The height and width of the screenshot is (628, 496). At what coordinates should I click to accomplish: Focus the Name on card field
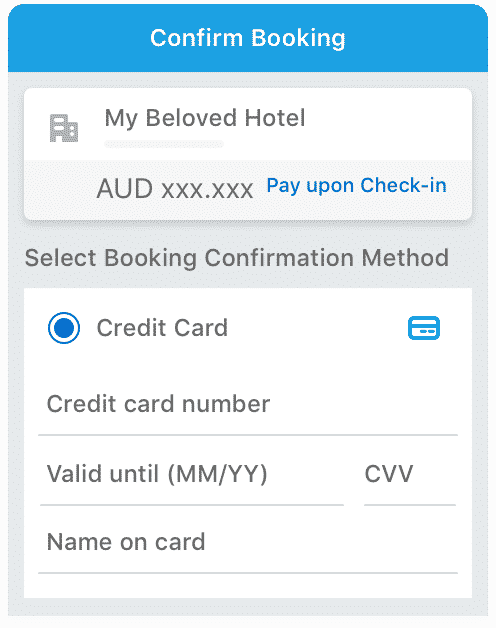248,543
